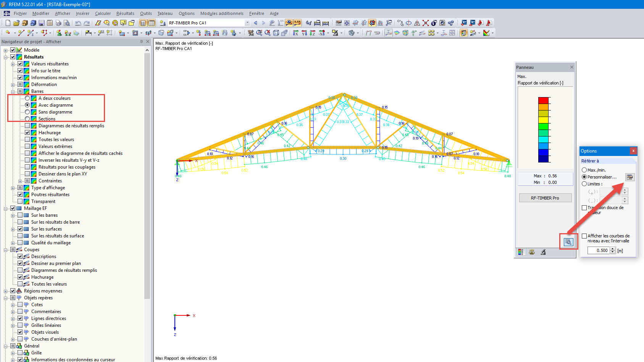This screenshot has width=644, height=362.
Task: Enable 'Afficher les courbes de niveau' checkbox
Action: point(584,236)
